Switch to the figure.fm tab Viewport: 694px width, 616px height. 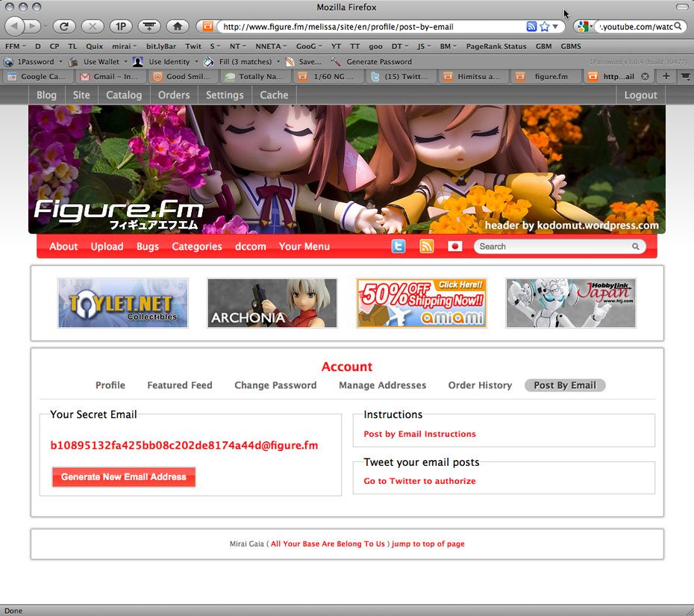coord(546,77)
